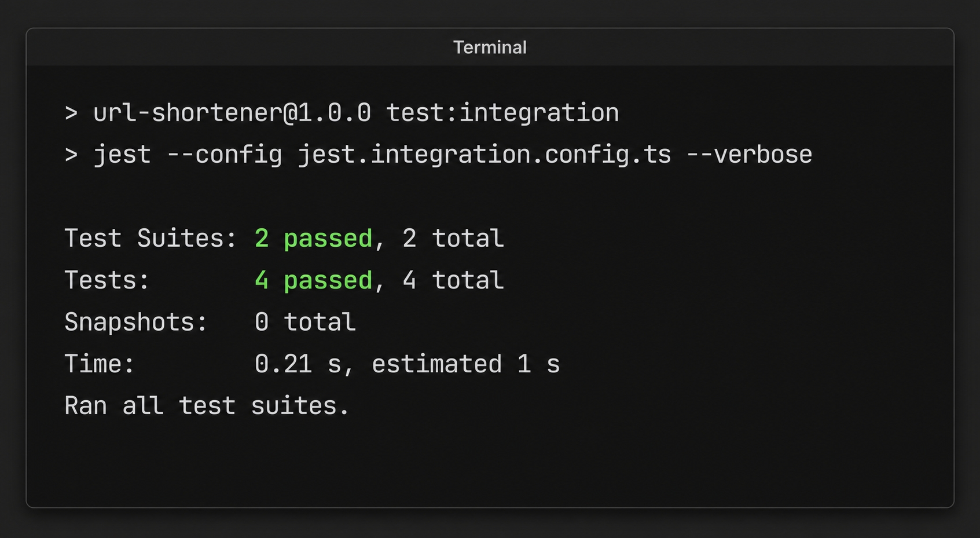980x538 pixels.
Task: Click the '4 total' tests count
Action: coord(453,280)
